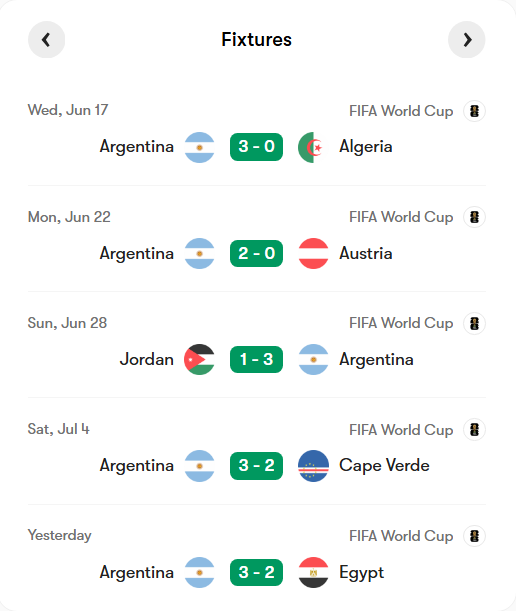Open the 3 - 0 score against Algeria
516x611 pixels.
point(256,147)
